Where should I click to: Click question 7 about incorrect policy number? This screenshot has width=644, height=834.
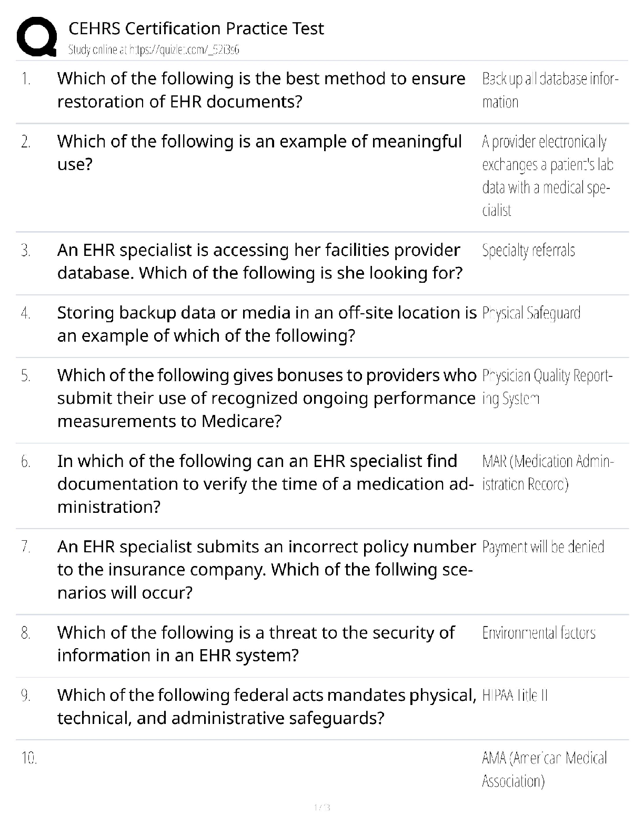tap(266, 570)
